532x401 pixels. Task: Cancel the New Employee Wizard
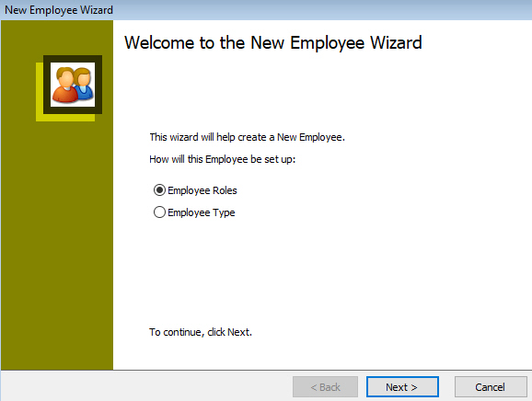coord(491,387)
